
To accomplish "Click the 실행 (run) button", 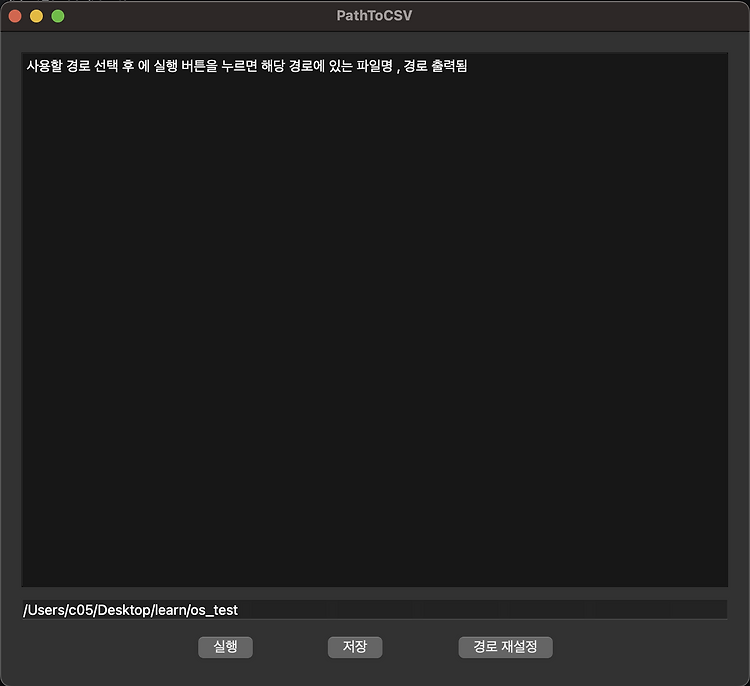I will [x=225, y=647].
